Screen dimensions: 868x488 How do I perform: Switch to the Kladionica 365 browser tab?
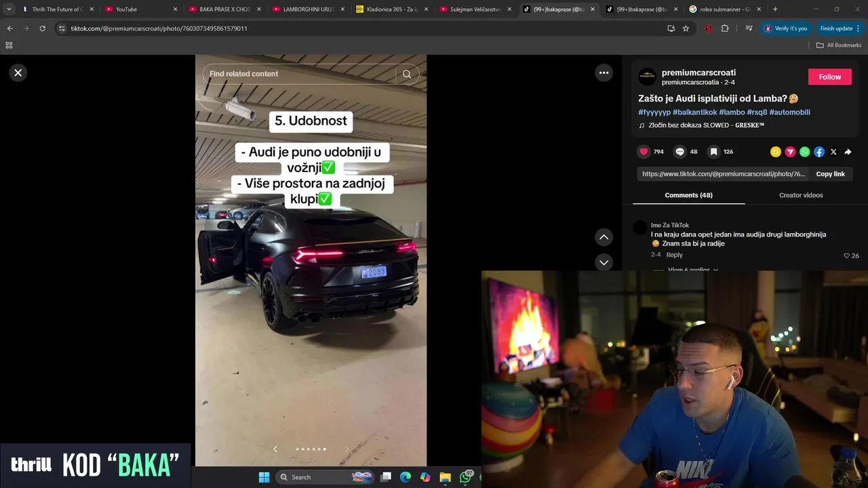pyautogui.click(x=391, y=9)
